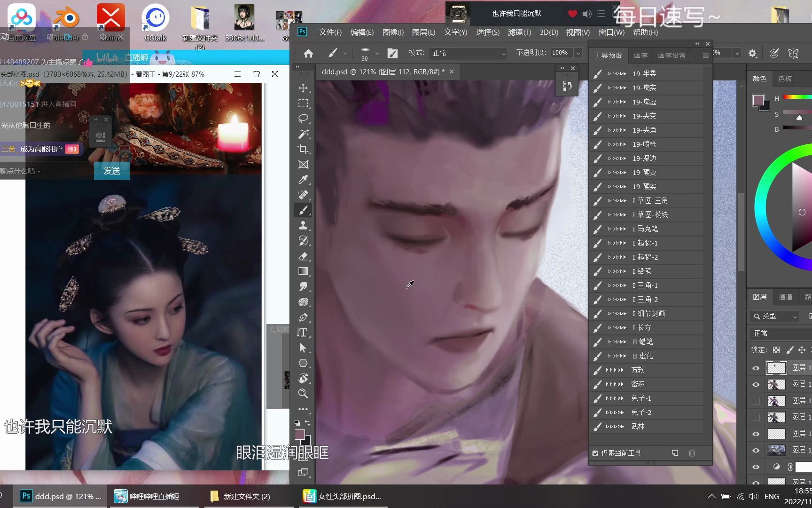Swap foreground and background colors
812x508 pixels.
coord(307,422)
